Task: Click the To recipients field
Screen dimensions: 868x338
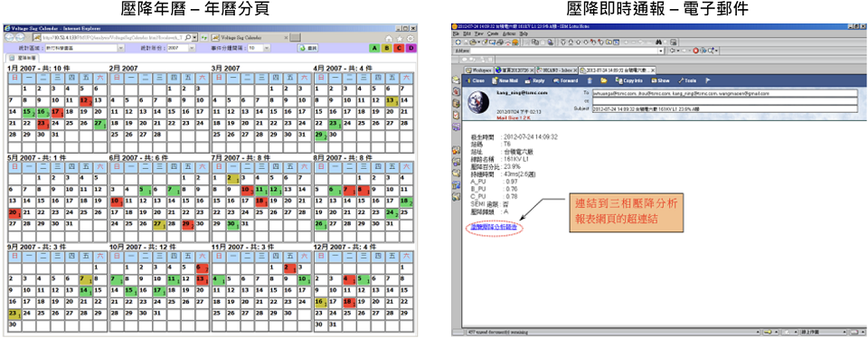Action: point(725,93)
